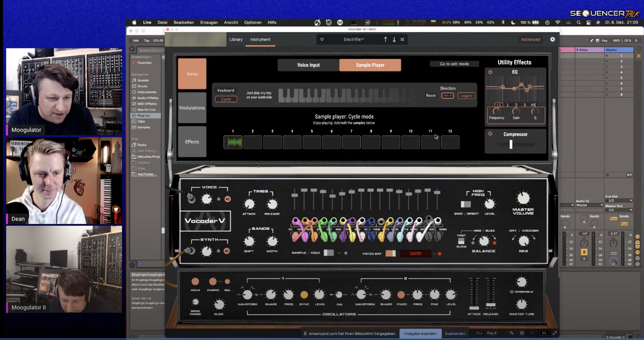
Task: Toggle the HOLD button on oscillator panel
Action: (195, 281)
